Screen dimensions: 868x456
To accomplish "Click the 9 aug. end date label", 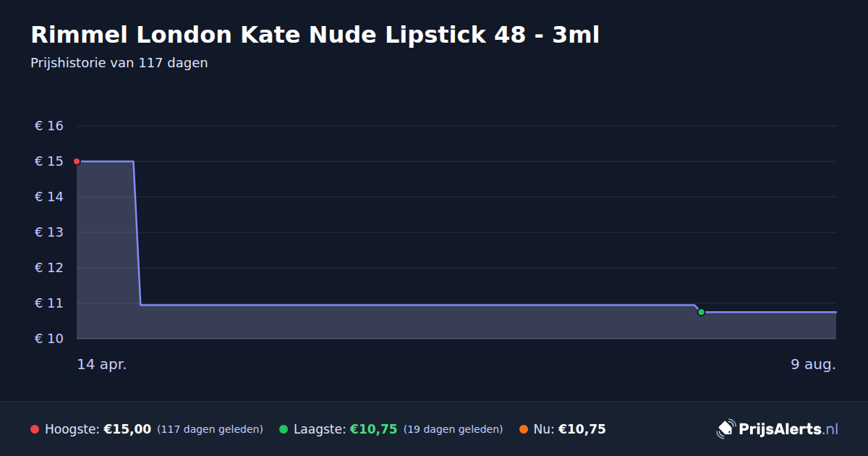I will [x=813, y=365].
